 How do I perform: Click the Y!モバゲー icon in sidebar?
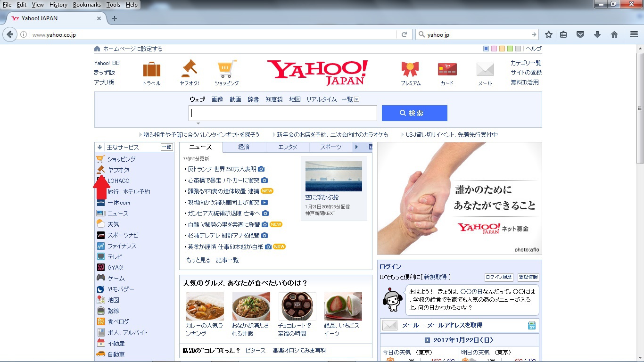point(100,289)
